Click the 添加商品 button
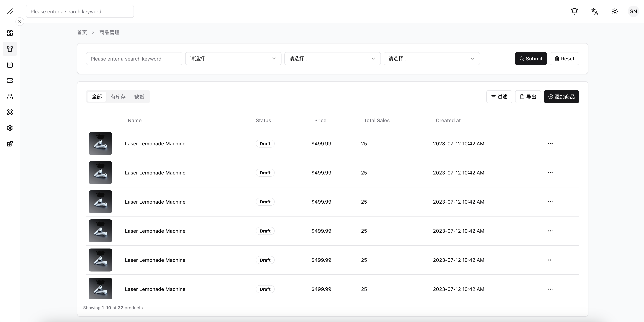Image resolution: width=644 pixels, height=322 pixels. coord(561,97)
